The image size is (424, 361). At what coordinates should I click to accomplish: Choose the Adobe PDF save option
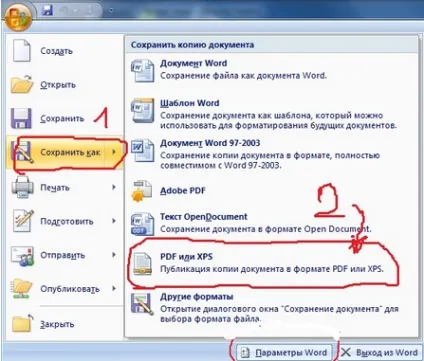[x=272, y=191]
